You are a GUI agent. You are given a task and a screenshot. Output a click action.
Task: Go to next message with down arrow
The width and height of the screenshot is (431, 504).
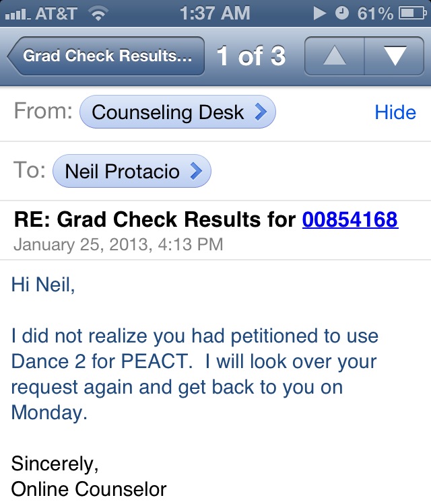point(394,56)
